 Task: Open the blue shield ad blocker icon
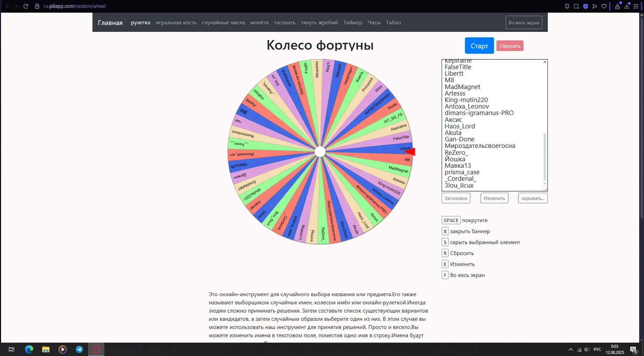click(x=586, y=6)
